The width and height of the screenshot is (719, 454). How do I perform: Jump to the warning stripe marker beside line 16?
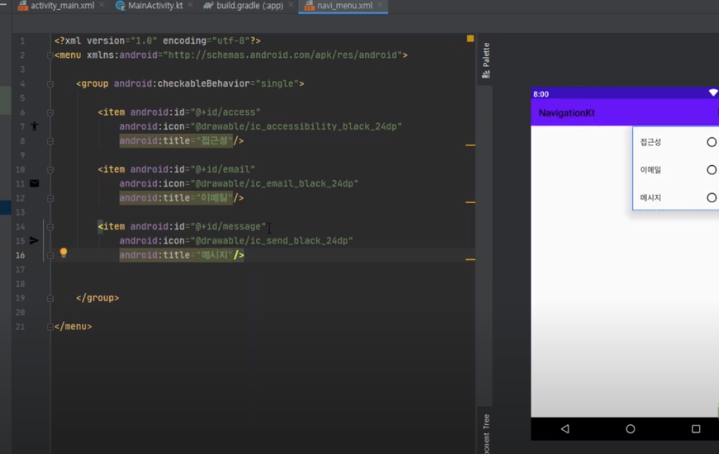470,259
